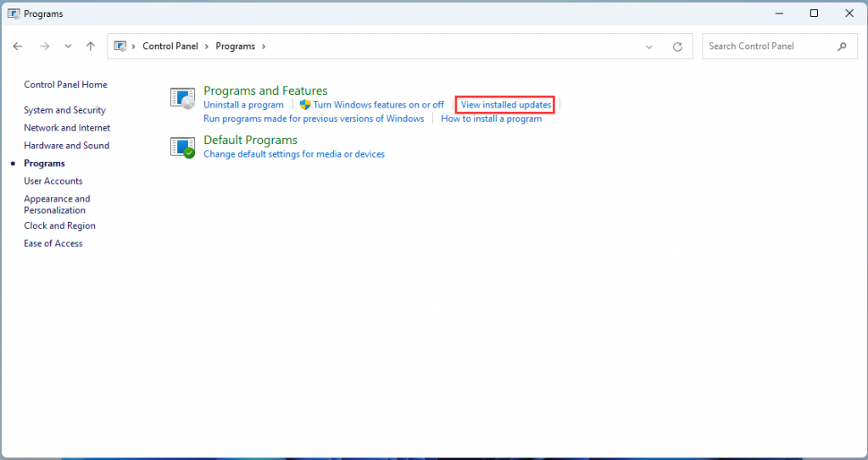This screenshot has height=460, width=868.
Task: Select Programs breadcrumb in address bar
Action: pyautogui.click(x=236, y=46)
